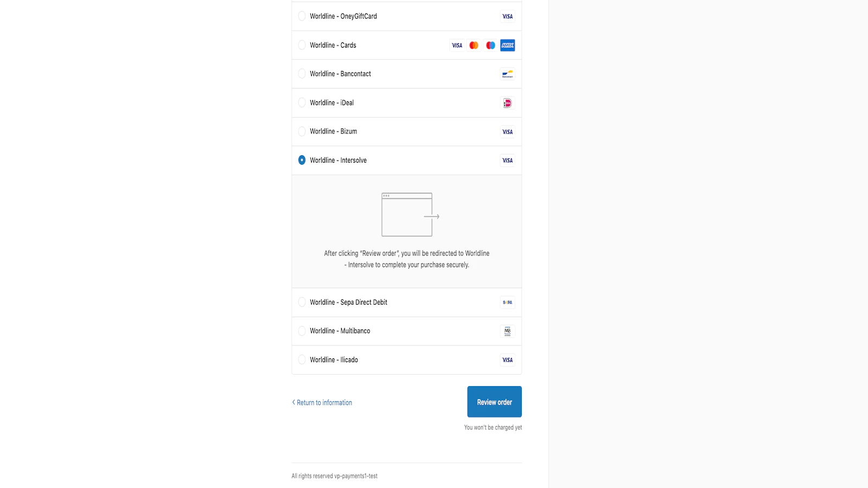Click Visa icon in Cards row

coord(457,45)
